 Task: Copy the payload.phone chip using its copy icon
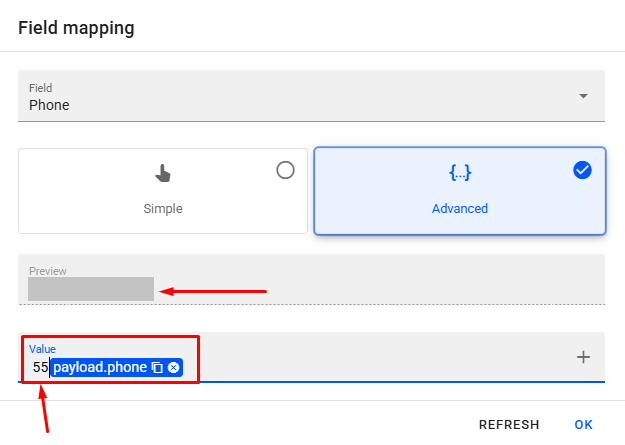click(157, 368)
